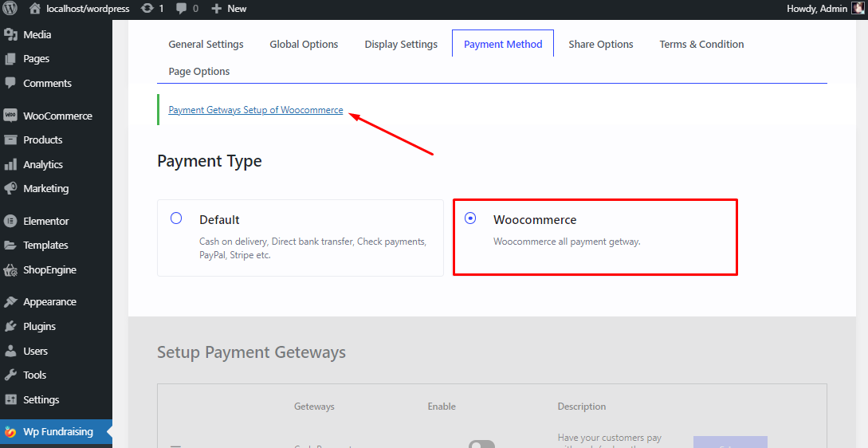Click the Default option card title
This screenshot has width=868, height=448.
pos(219,220)
